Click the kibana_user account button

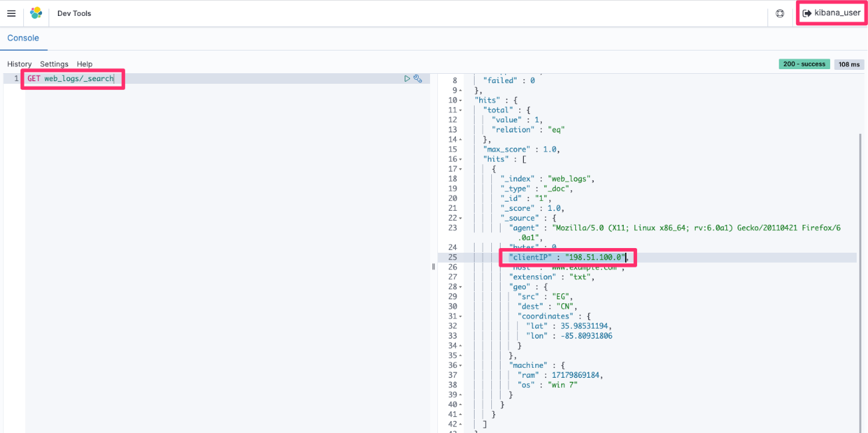(831, 13)
